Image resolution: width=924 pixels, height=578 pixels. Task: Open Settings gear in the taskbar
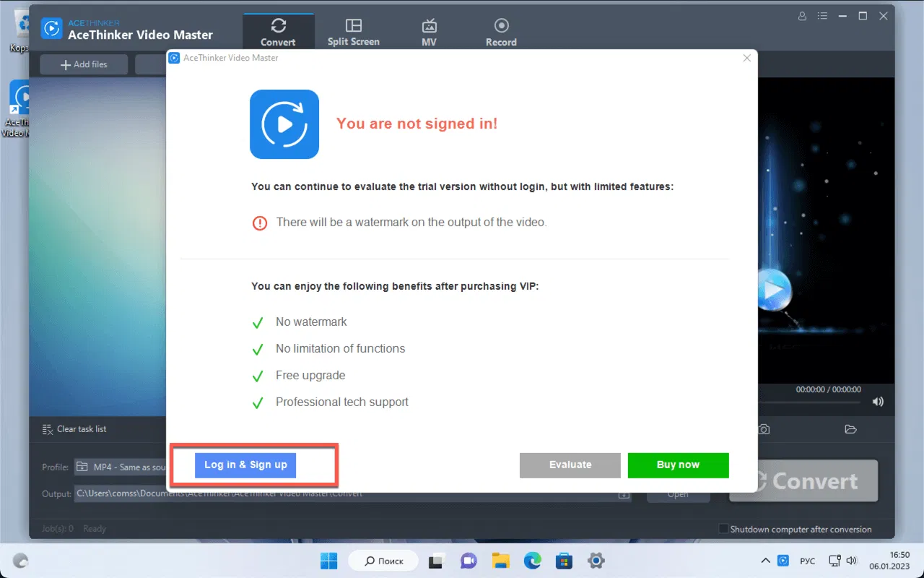click(x=596, y=561)
